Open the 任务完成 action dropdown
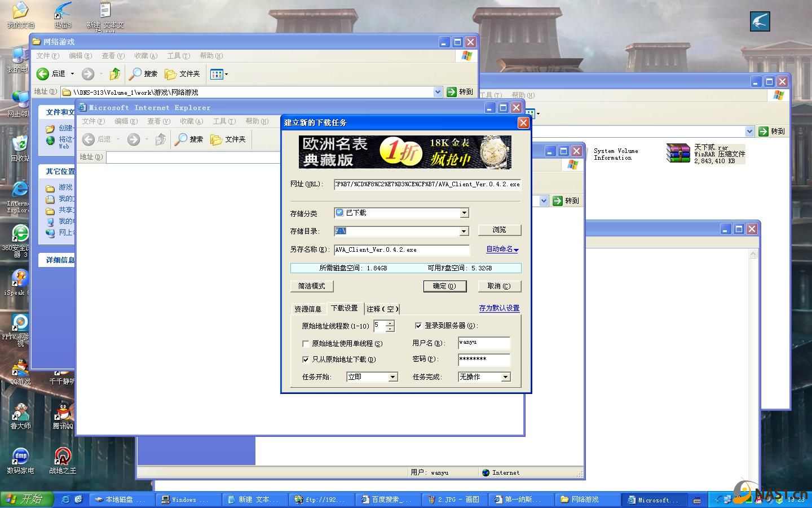The width and height of the screenshot is (812, 508). point(505,377)
